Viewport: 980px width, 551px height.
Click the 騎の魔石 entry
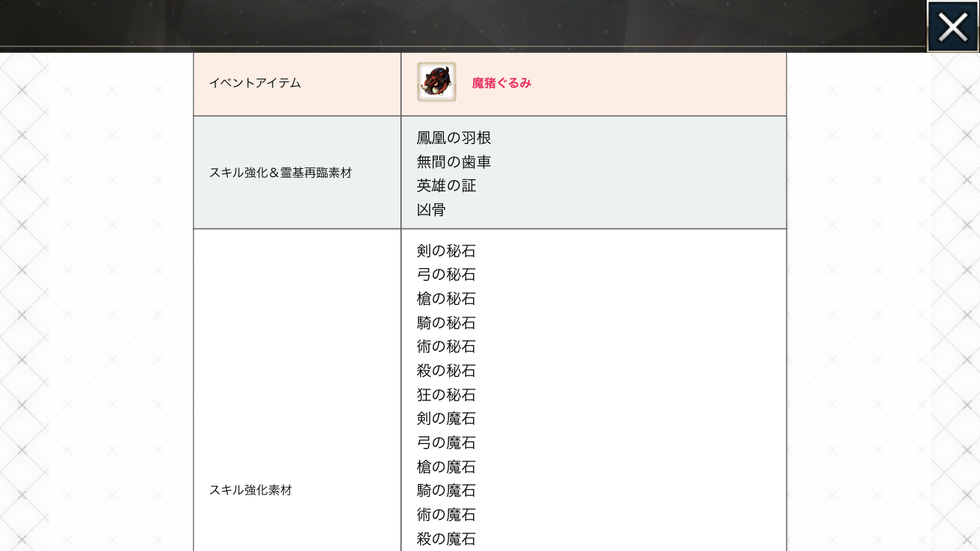click(446, 491)
